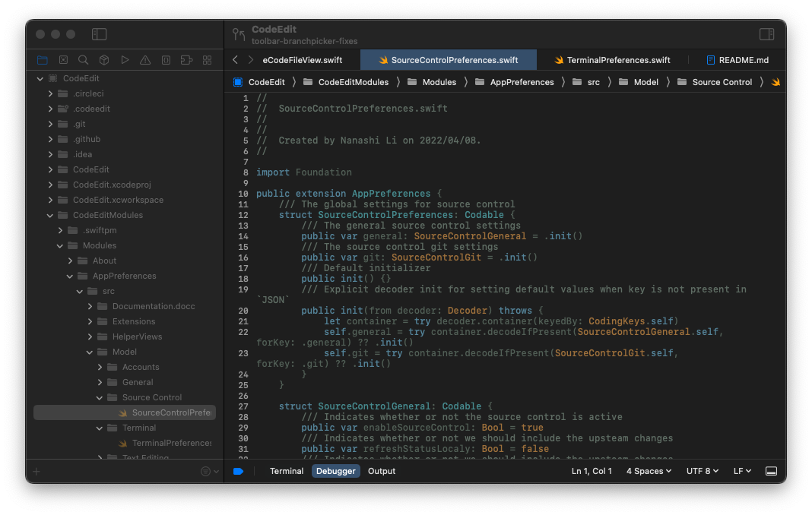Select the Debugger status bar button
Screen dimensions: 812x515
(335, 471)
